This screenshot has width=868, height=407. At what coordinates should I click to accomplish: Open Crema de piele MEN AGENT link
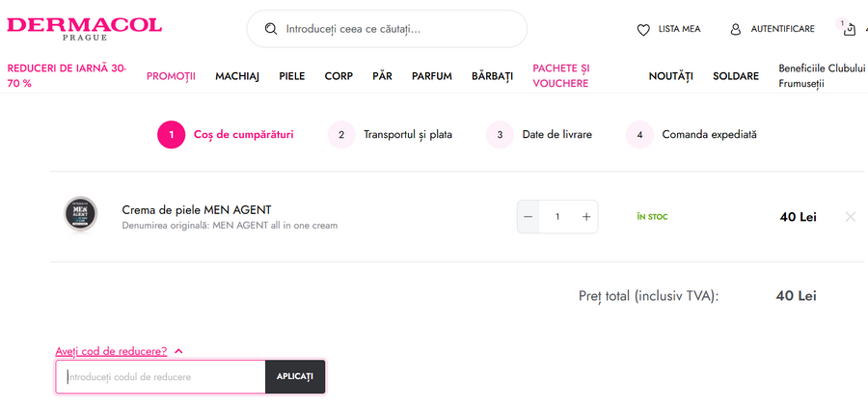pyautogui.click(x=197, y=209)
